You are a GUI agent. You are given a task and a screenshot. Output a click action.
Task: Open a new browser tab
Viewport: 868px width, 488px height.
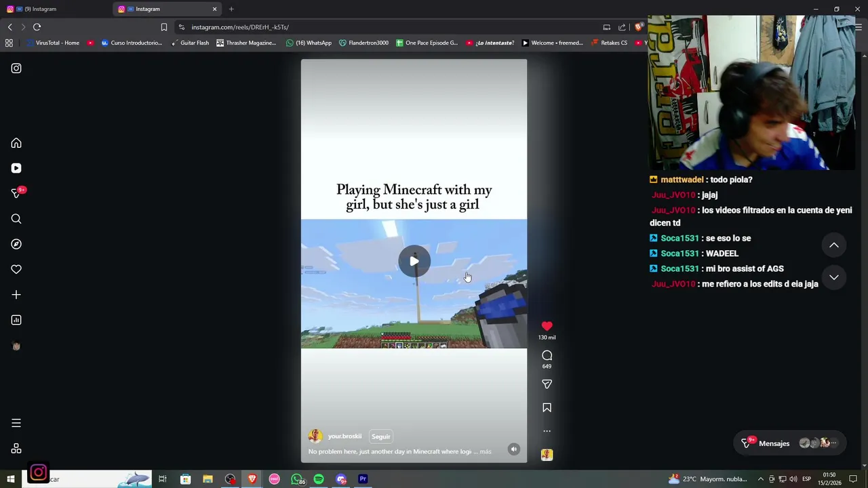[x=231, y=9]
